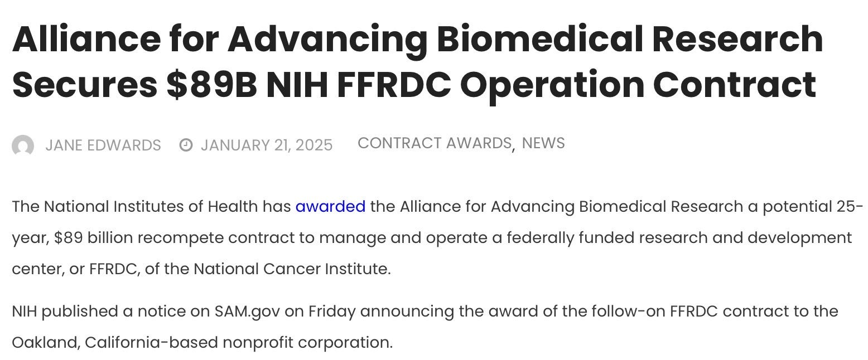This screenshot has width=868, height=360.
Task: Click the "National Cancer Institute" text
Action: [290, 269]
